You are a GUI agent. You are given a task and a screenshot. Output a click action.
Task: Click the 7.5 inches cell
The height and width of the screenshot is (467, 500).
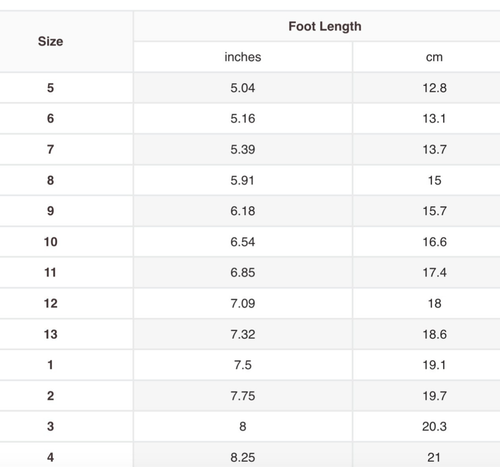pyautogui.click(x=243, y=365)
